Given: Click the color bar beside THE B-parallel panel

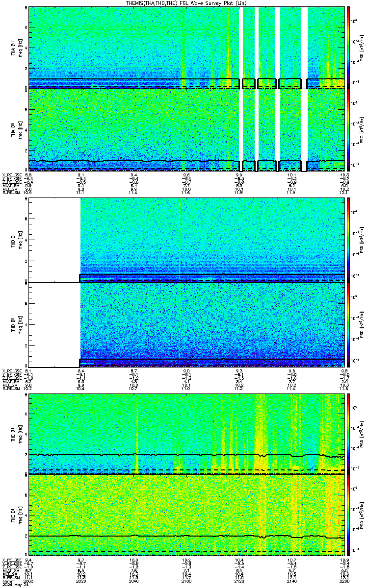Looking at the screenshot, I should [x=348, y=516].
